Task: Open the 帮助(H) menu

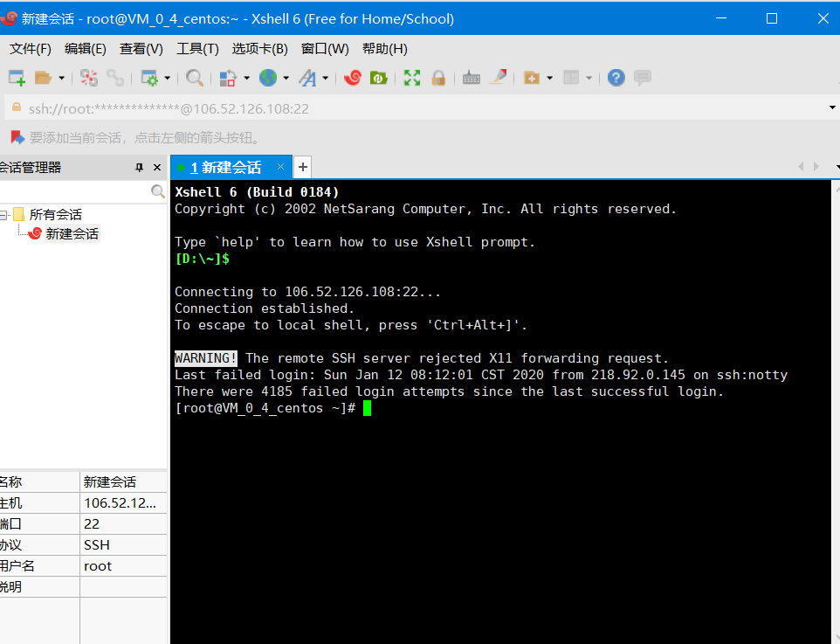Action: click(385, 49)
